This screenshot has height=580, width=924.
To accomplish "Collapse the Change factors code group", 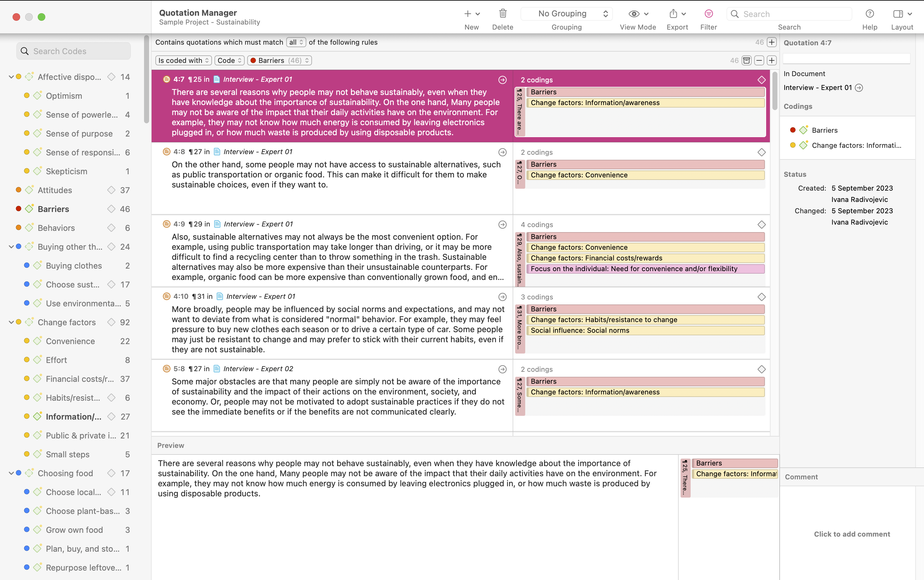I will point(11,322).
